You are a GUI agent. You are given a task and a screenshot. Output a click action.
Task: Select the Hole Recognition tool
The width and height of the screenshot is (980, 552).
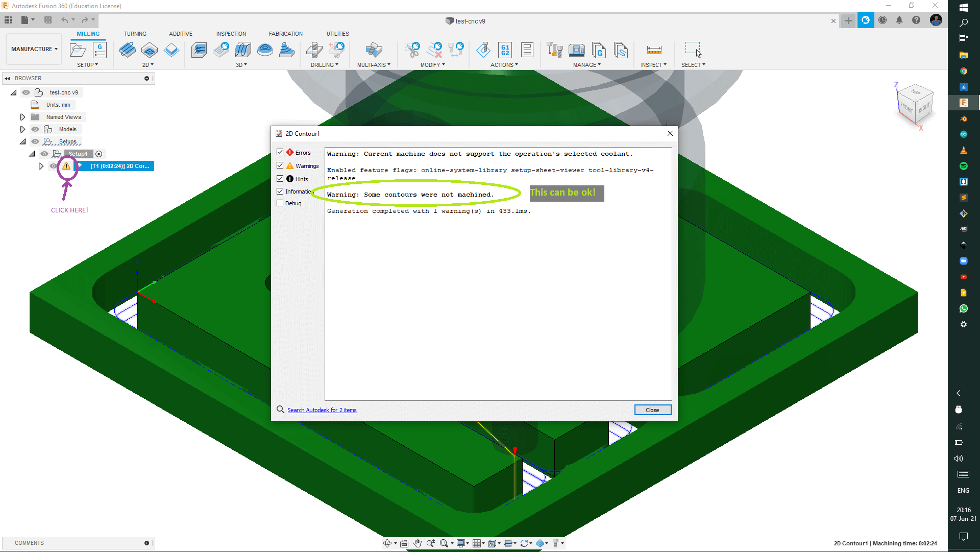(x=336, y=50)
